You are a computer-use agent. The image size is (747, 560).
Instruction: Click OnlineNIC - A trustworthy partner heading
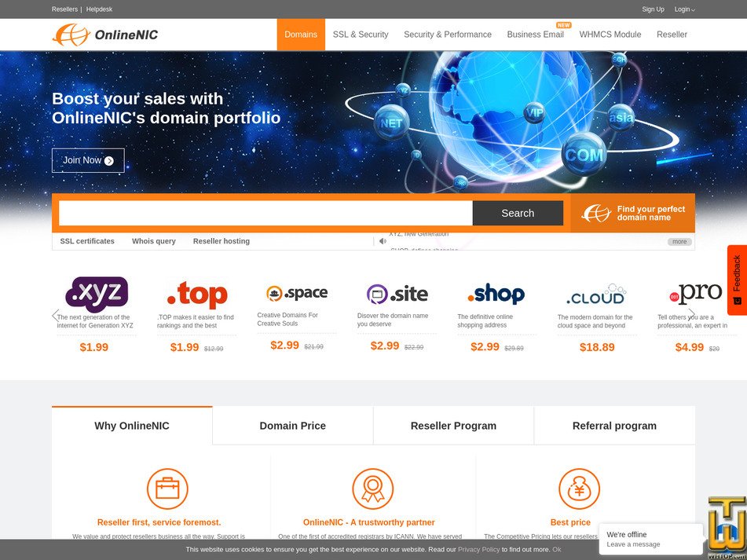coord(368,522)
